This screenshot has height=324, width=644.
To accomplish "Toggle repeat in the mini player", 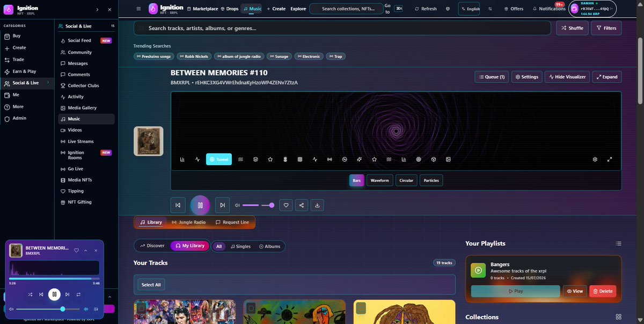I will [x=78, y=294].
